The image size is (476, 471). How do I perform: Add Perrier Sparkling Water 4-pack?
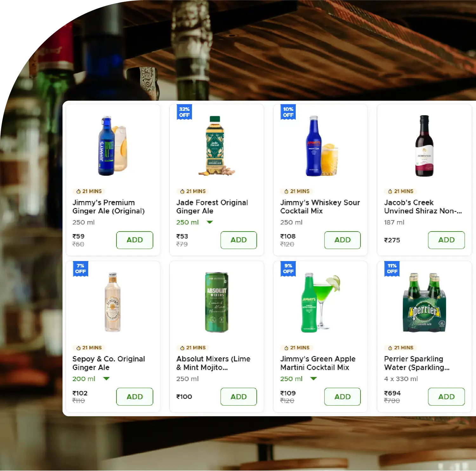point(446,397)
